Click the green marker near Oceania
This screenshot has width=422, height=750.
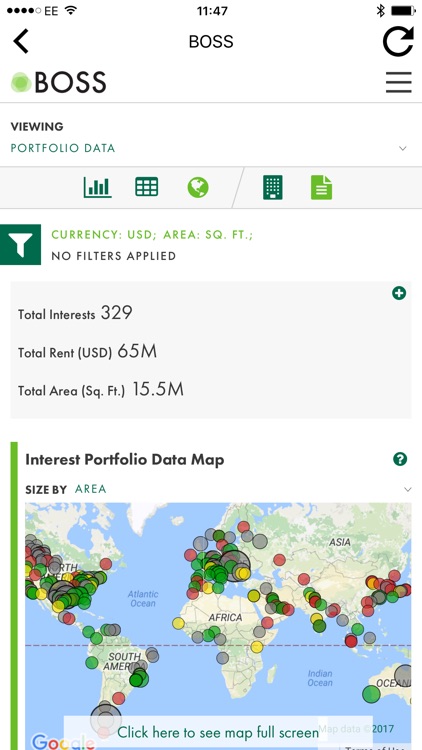(371, 694)
